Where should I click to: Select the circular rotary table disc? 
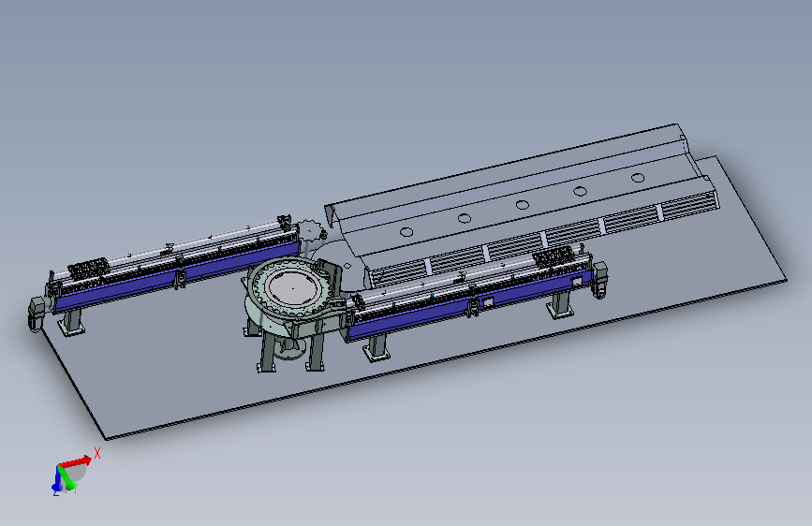click(291, 288)
